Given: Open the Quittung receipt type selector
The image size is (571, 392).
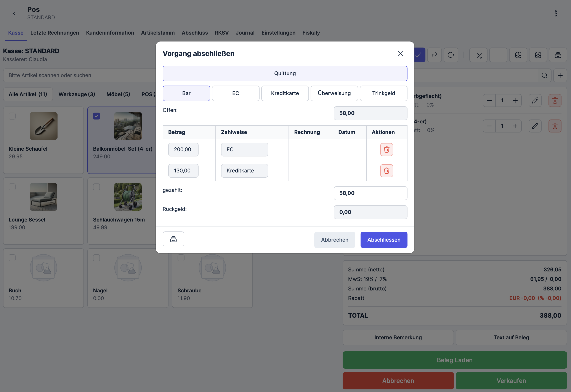Looking at the screenshot, I should click(x=285, y=73).
